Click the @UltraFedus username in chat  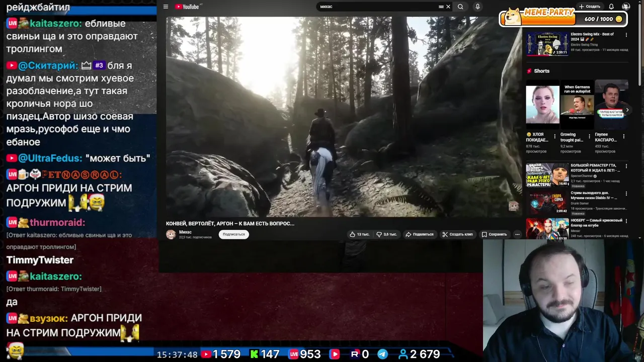point(49,158)
